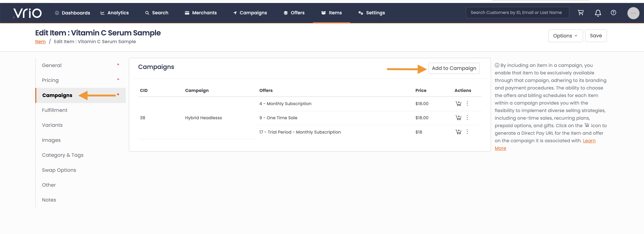Open the Dashboards menu
The width and height of the screenshot is (644, 234).
click(x=72, y=13)
